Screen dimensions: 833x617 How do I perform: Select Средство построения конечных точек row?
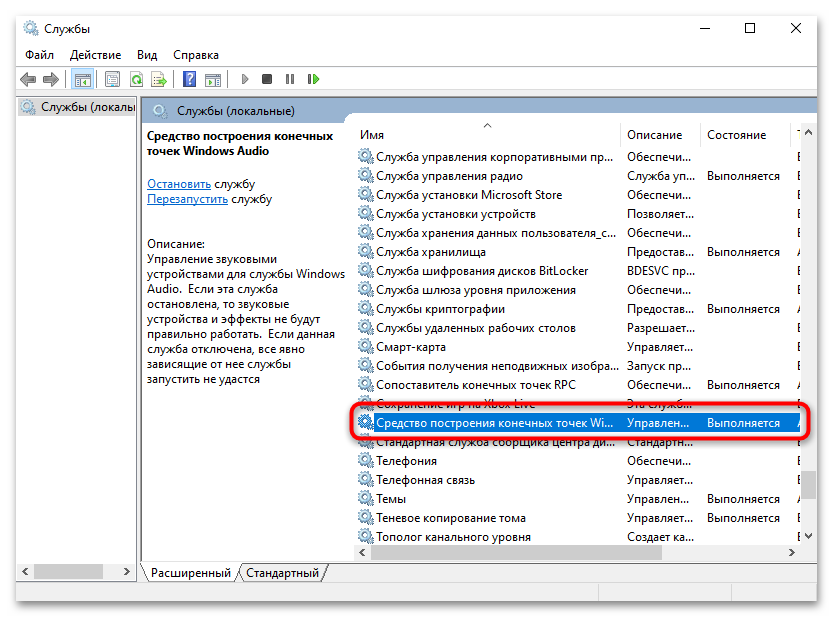coord(578,423)
